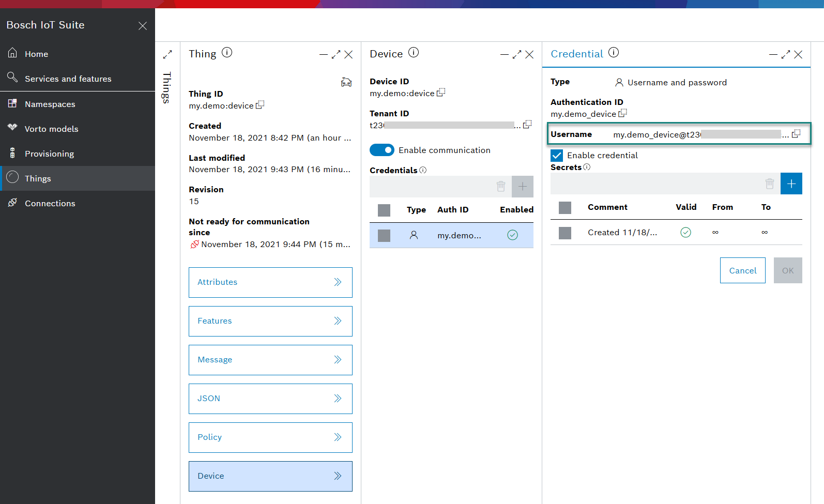Click Cancel in Credential panel
The width and height of the screenshot is (824, 504).
tap(743, 270)
